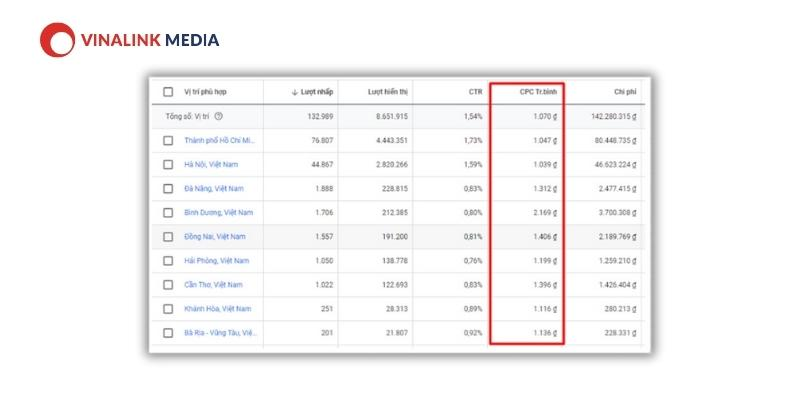Click total impressions value 8.651.915
The width and height of the screenshot is (800, 400).
click(392, 116)
